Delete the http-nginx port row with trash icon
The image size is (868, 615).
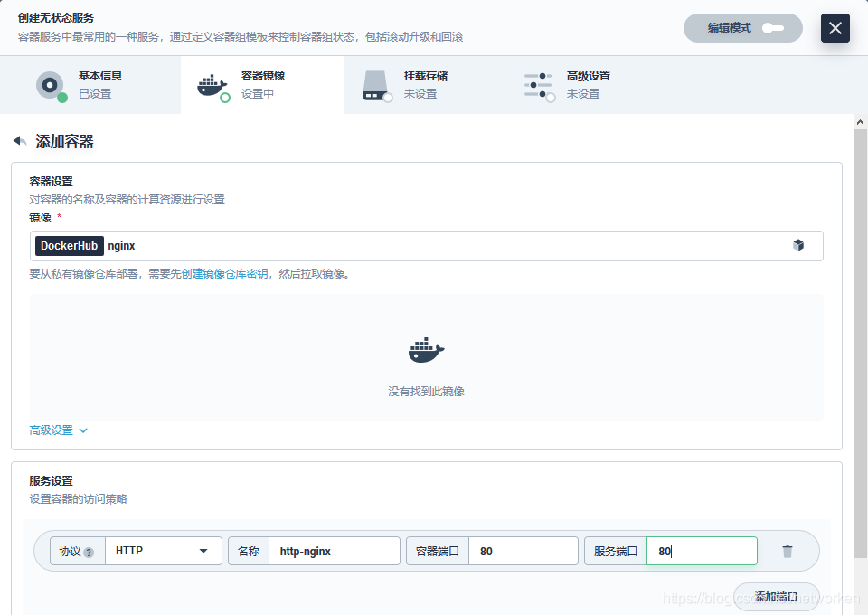(788, 551)
